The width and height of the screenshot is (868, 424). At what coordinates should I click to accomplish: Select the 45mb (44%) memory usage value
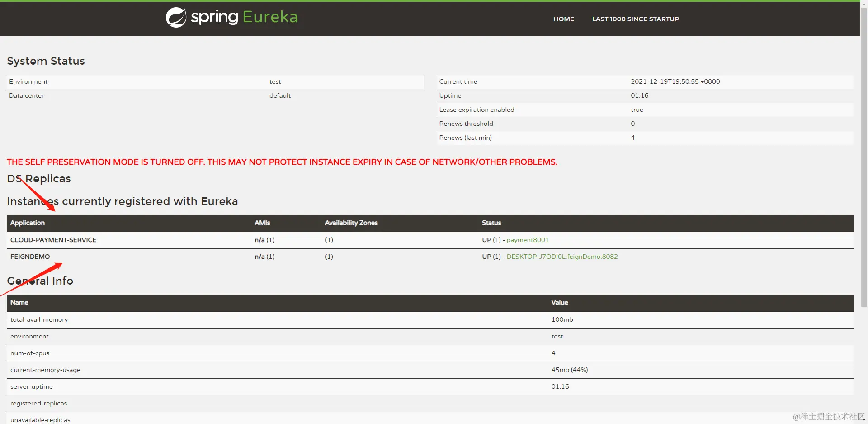[570, 370]
